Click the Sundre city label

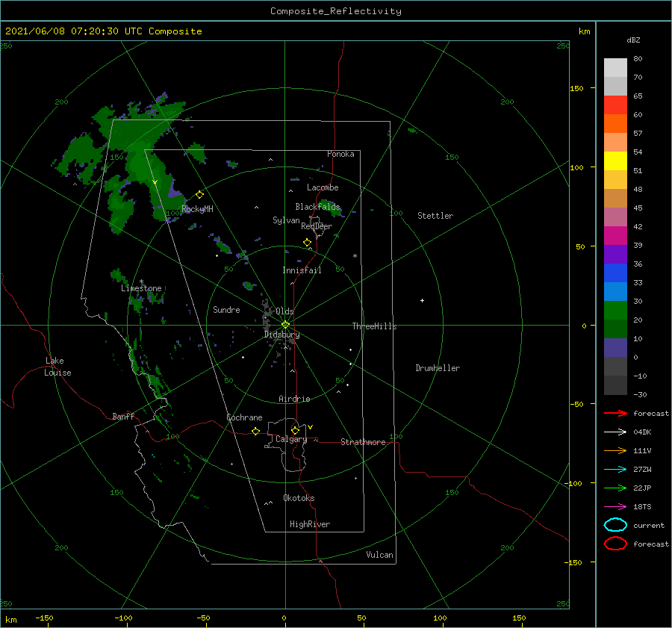(226, 309)
